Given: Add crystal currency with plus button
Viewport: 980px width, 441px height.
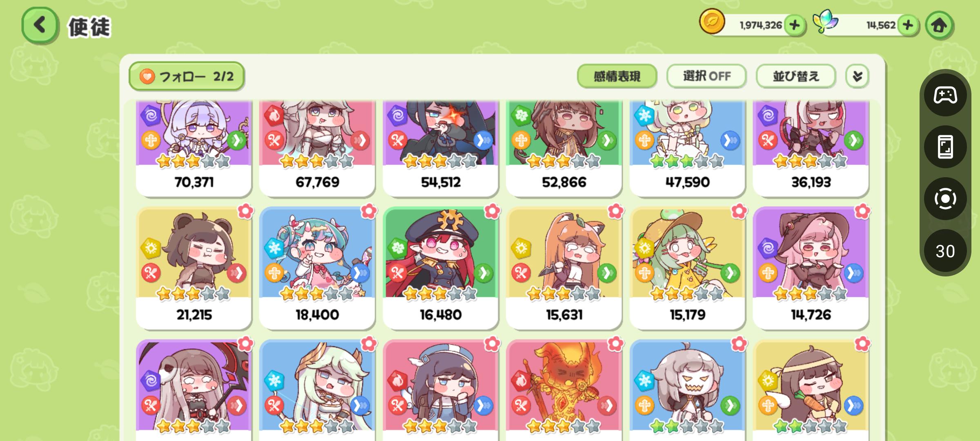Looking at the screenshot, I should point(908,25).
